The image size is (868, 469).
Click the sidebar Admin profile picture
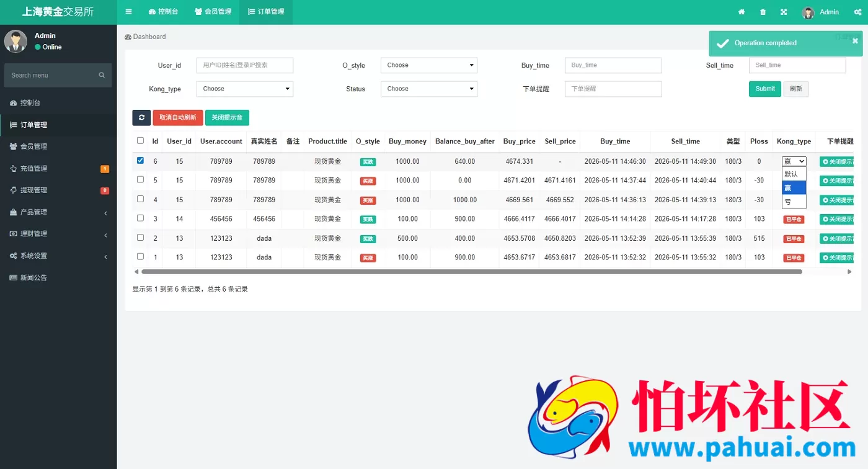click(x=15, y=41)
